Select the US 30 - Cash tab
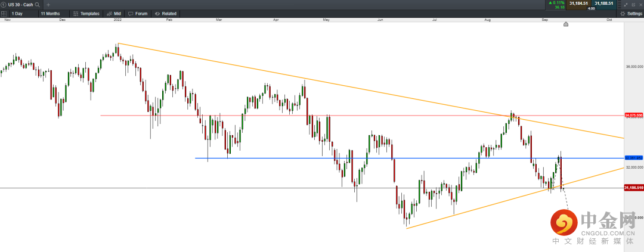 tap(19, 4)
